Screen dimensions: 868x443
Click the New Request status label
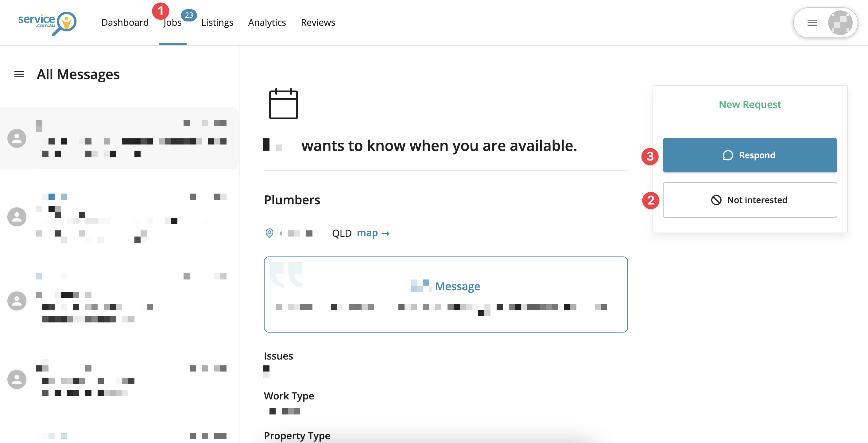pos(750,104)
